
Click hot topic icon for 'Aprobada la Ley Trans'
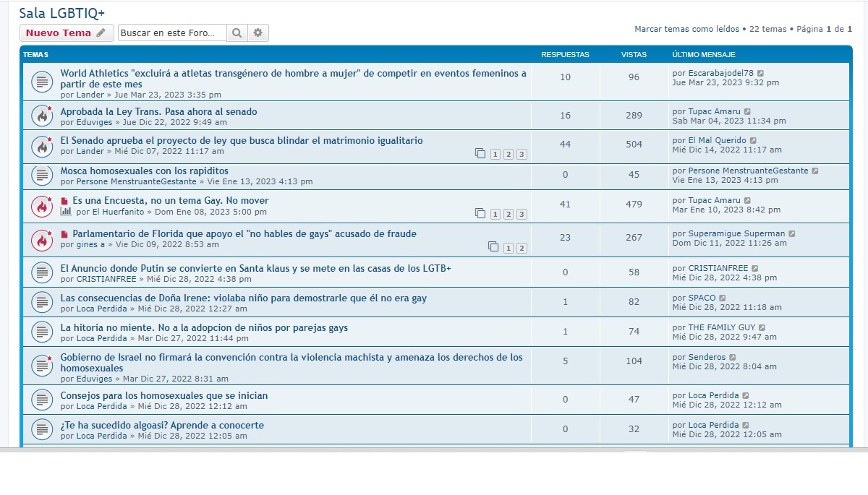42,116
